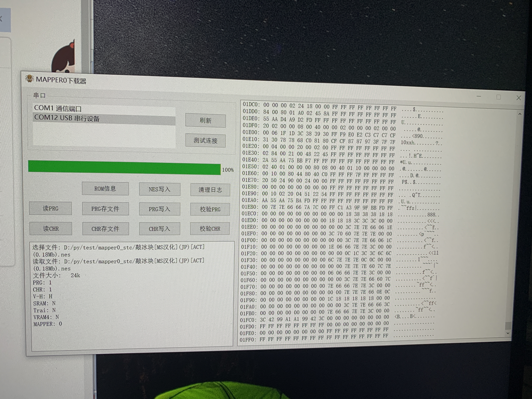The width and height of the screenshot is (532, 399).
Task: Click NES写入 write button
Action: coord(160,189)
